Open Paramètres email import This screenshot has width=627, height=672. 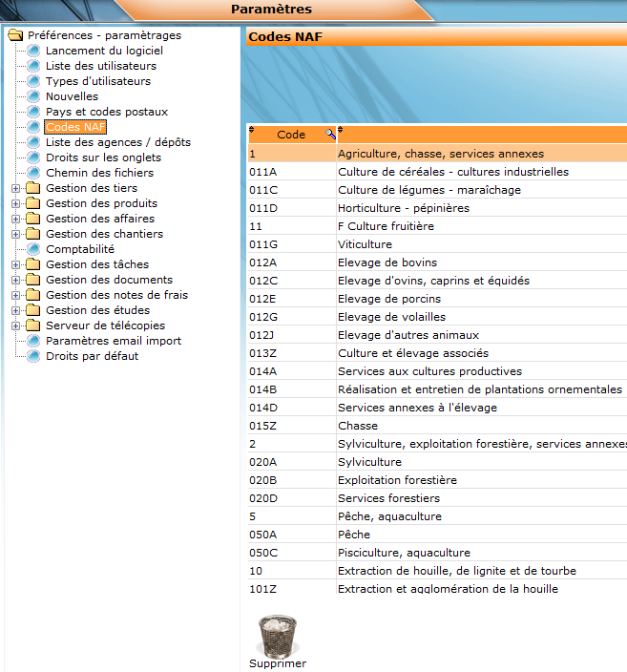tap(114, 341)
